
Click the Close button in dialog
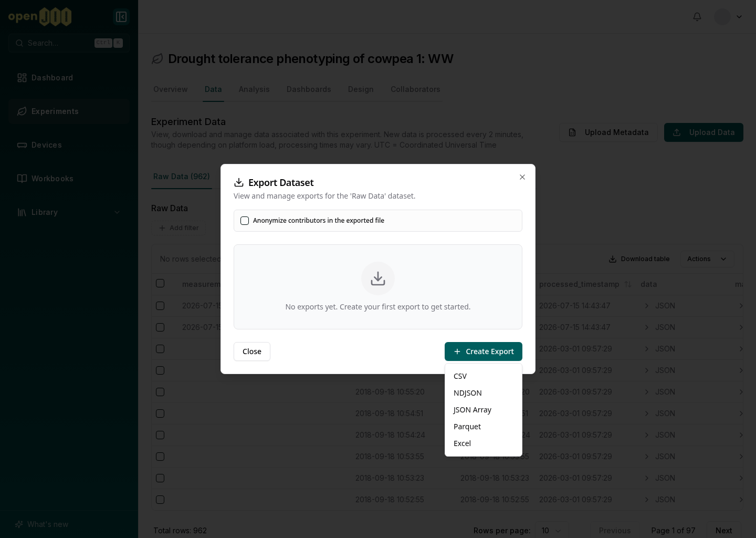(x=252, y=351)
